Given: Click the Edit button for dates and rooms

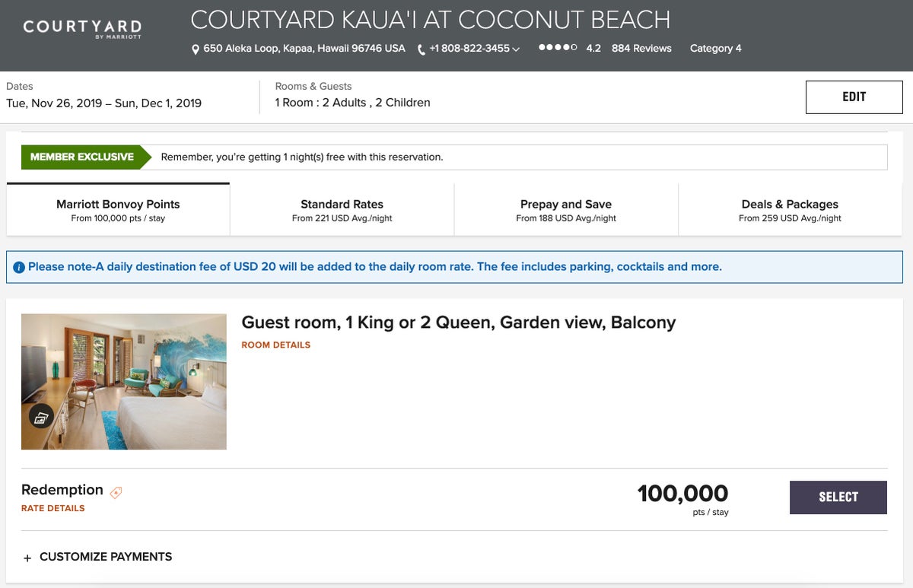Looking at the screenshot, I should click(x=854, y=97).
